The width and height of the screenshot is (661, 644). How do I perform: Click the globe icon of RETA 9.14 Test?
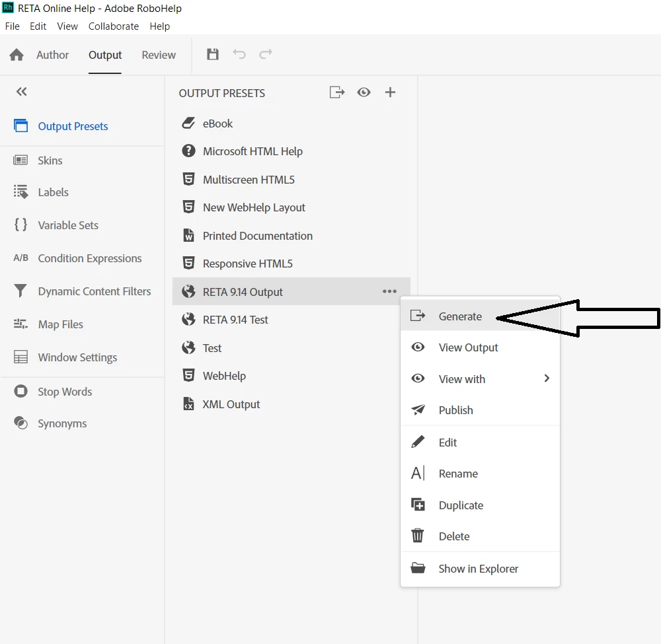(x=188, y=319)
